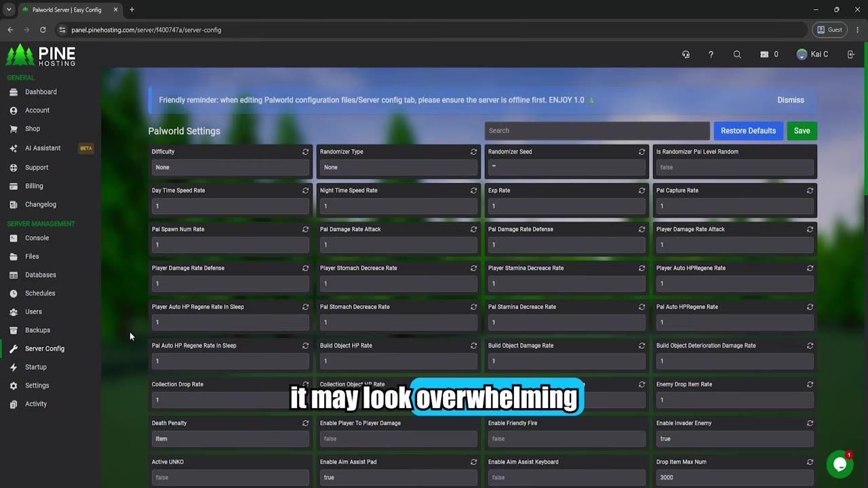Screen dimensions: 868x488
Task: Go back in browser
Action: (x=10, y=30)
